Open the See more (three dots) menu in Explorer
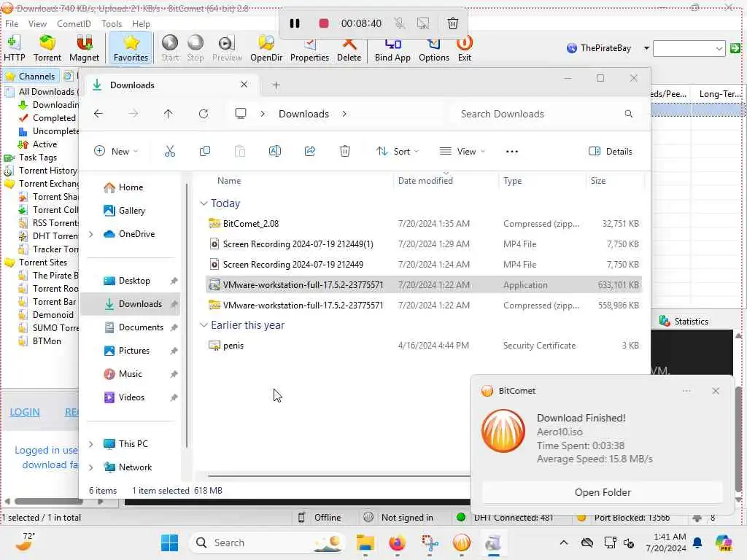Image resolution: width=747 pixels, height=560 pixels. point(511,152)
